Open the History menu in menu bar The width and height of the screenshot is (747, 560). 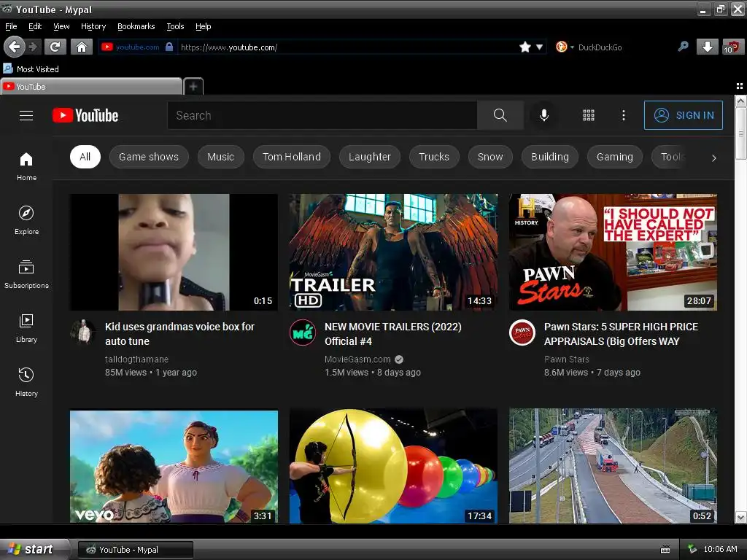(93, 26)
